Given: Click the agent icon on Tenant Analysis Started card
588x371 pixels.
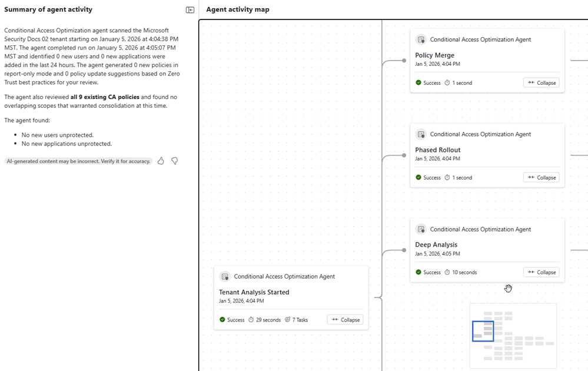Looking at the screenshot, I should point(225,276).
